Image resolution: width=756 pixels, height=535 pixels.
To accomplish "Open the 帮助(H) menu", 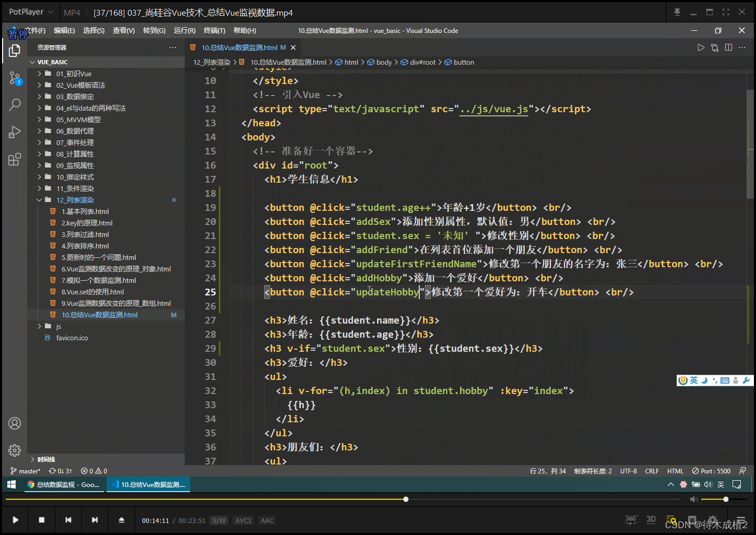I will [245, 31].
